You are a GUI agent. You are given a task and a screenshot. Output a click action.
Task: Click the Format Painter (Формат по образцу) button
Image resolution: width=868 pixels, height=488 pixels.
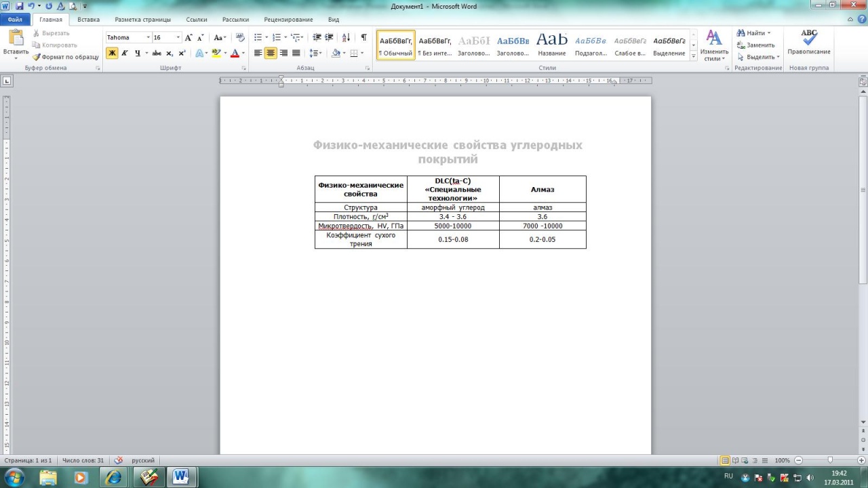point(65,57)
